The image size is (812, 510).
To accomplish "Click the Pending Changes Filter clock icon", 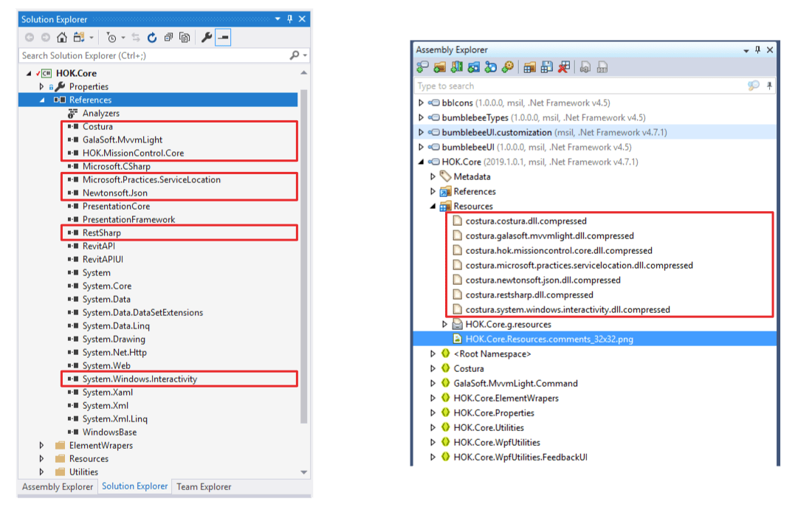I will (x=111, y=38).
